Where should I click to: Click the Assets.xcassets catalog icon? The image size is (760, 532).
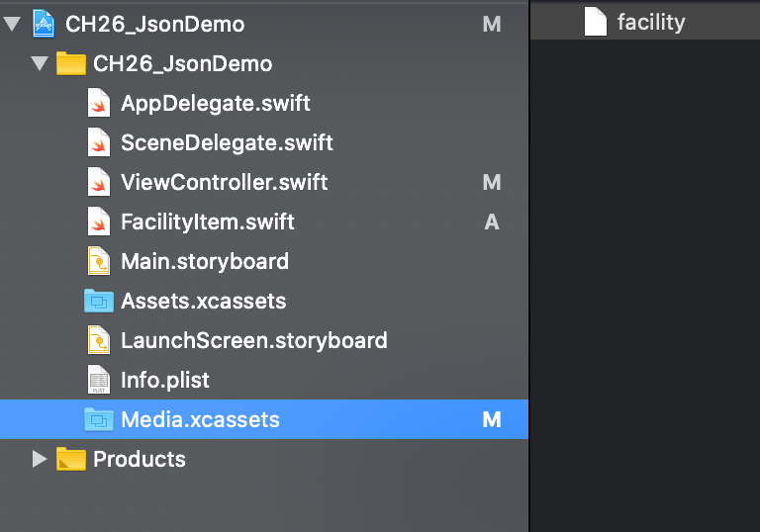pyautogui.click(x=98, y=301)
